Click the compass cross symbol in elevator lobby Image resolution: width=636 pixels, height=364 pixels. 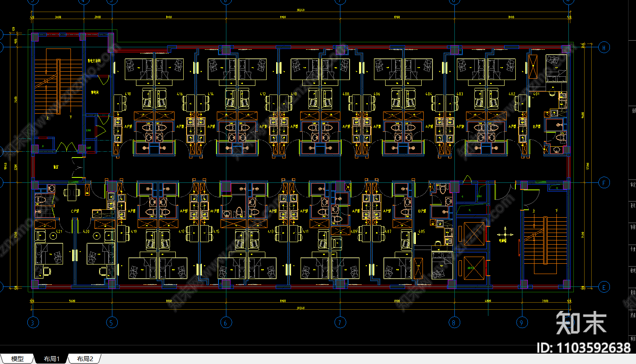coord(505,234)
